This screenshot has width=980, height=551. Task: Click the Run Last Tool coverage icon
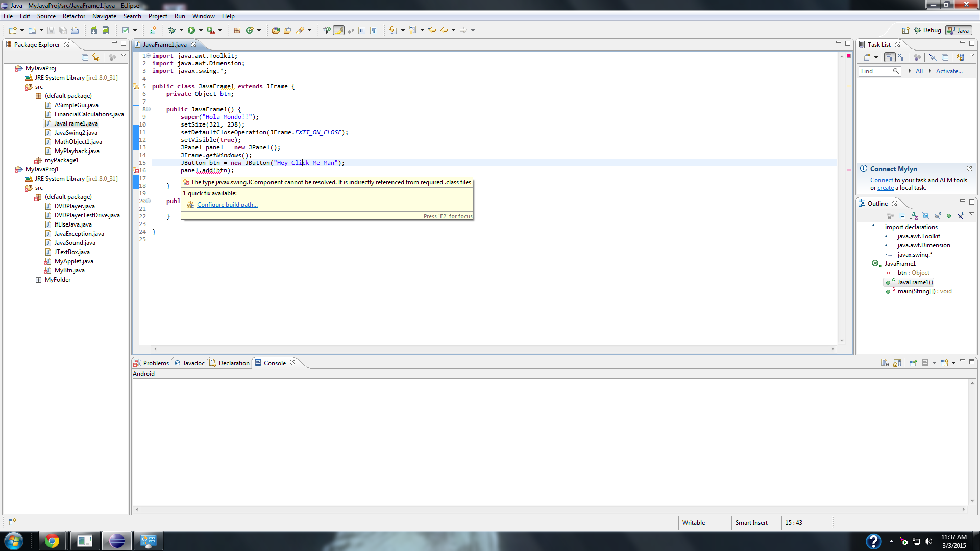[210, 31]
